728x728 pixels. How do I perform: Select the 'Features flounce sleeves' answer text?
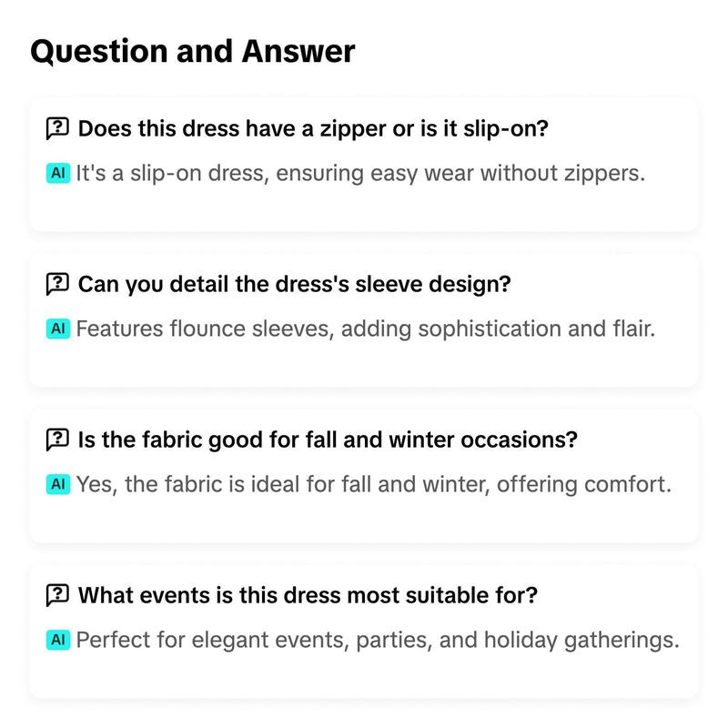pos(366,329)
